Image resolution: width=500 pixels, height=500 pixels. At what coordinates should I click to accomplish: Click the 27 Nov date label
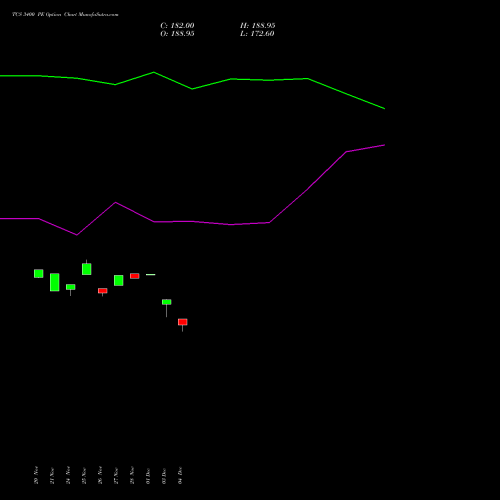pyautogui.click(x=116, y=475)
